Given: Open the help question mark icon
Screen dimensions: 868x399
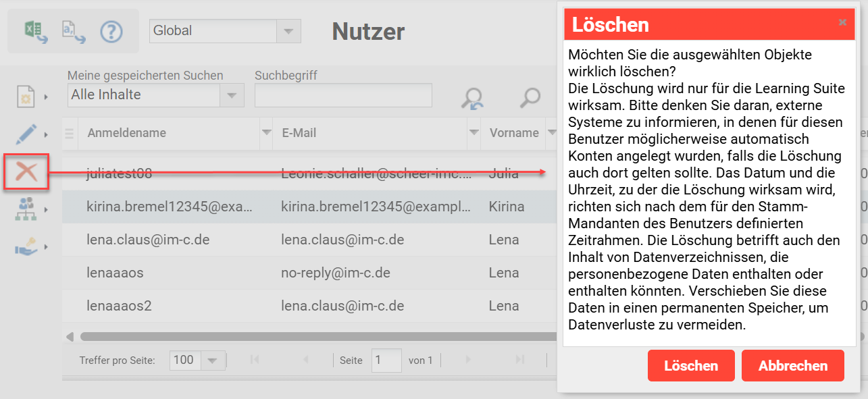Looking at the screenshot, I should 111,31.
